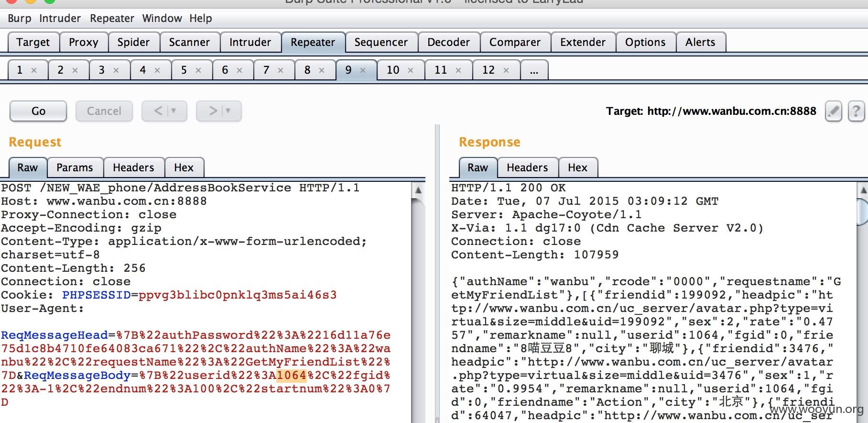Show request Raw view

tap(28, 167)
